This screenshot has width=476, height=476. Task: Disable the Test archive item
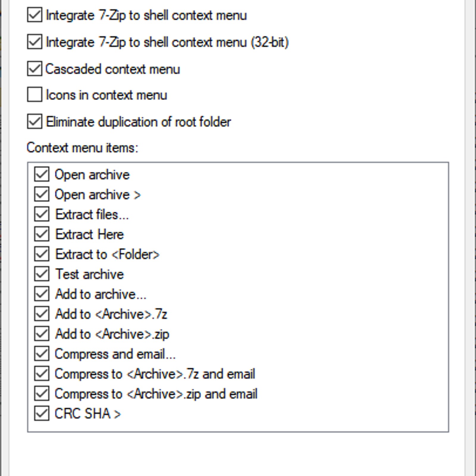pos(42,274)
